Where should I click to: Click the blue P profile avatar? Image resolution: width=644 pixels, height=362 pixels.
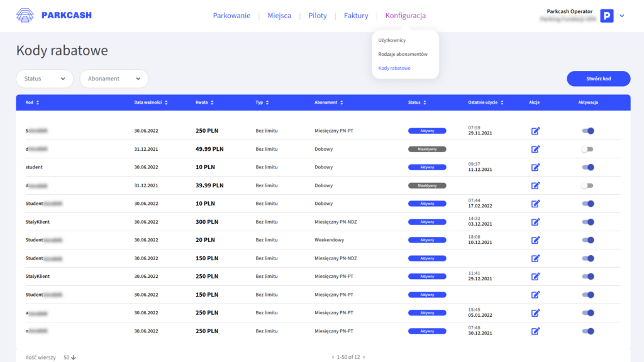[607, 16]
